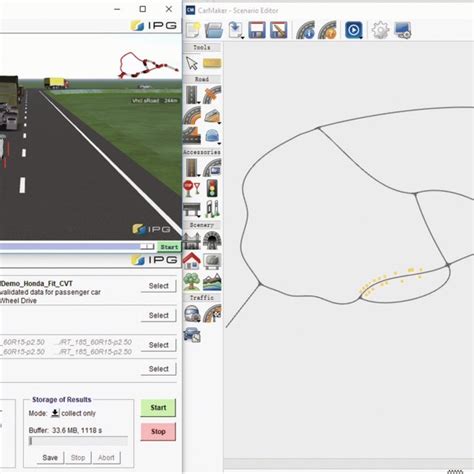474x474 pixels.
Task: Click the yellow dotted markers on road
Action: pos(392,281)
